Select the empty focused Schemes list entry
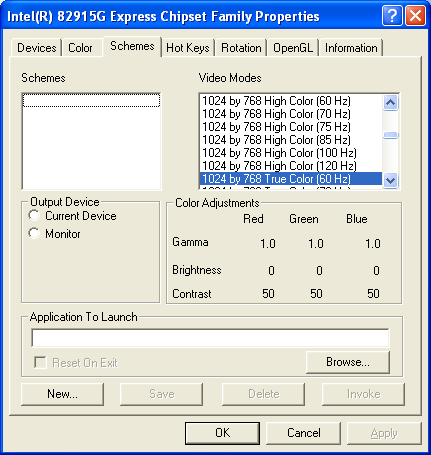The width and height of the screenshot is (431, 455). tap(91, 100)
